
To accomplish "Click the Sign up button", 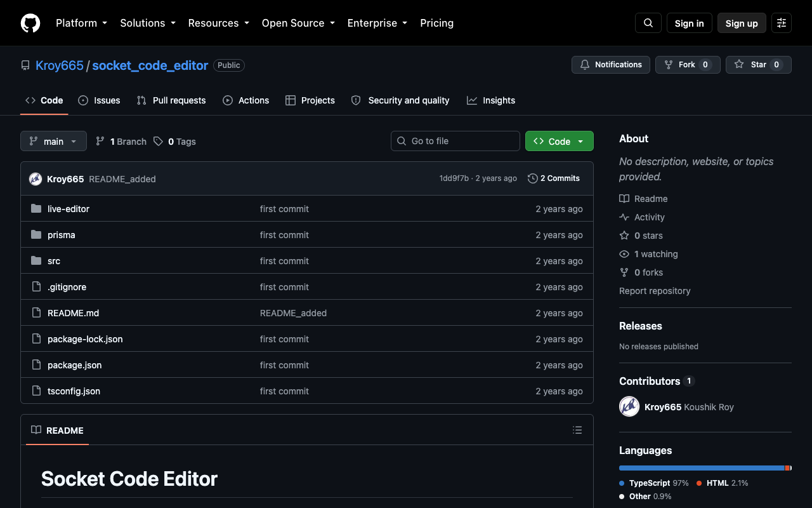I will point(742,23).
